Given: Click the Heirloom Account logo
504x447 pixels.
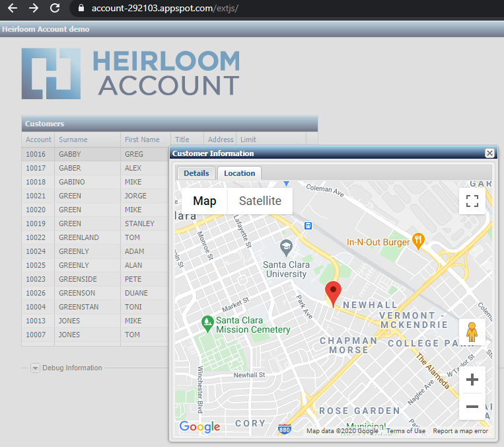Looking at the screenshot, I should point(131,73).
